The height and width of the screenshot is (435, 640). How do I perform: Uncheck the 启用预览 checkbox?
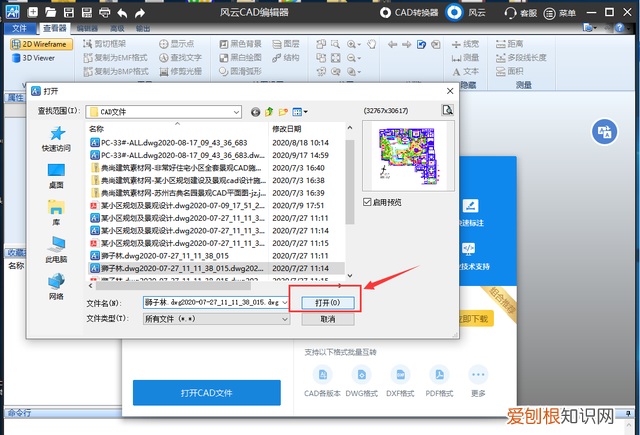[x=369, y=202]
